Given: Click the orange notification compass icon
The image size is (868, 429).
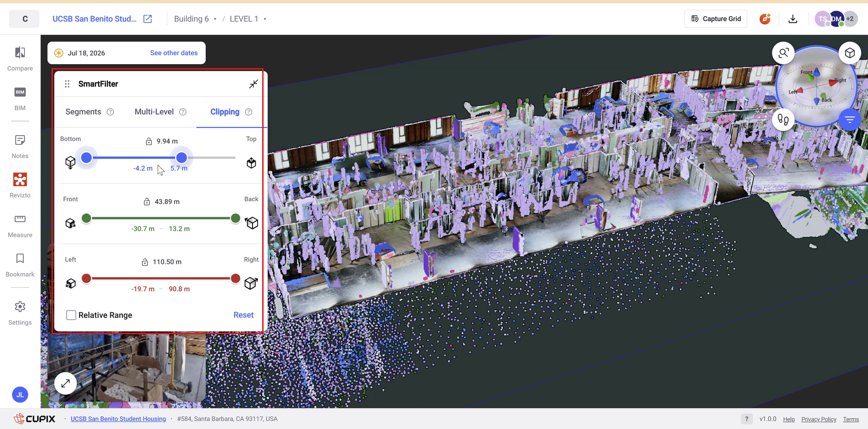Looking at the screenshot, I should [x=765, y=19].
